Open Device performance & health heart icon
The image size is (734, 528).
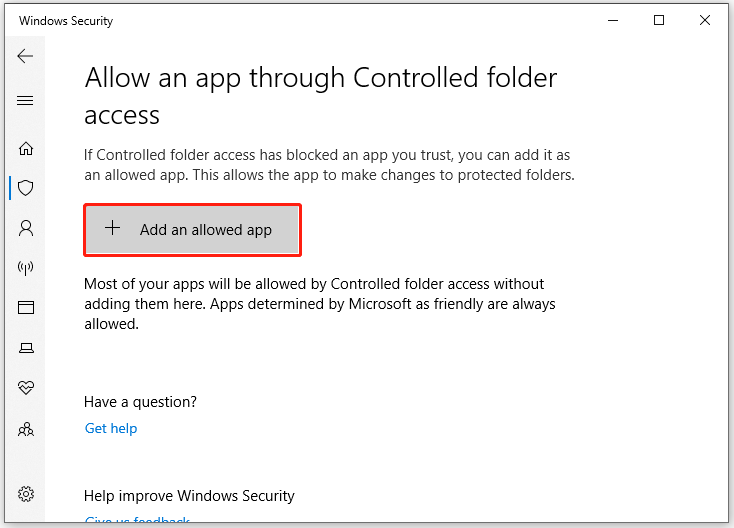click(x=26, y=388)
